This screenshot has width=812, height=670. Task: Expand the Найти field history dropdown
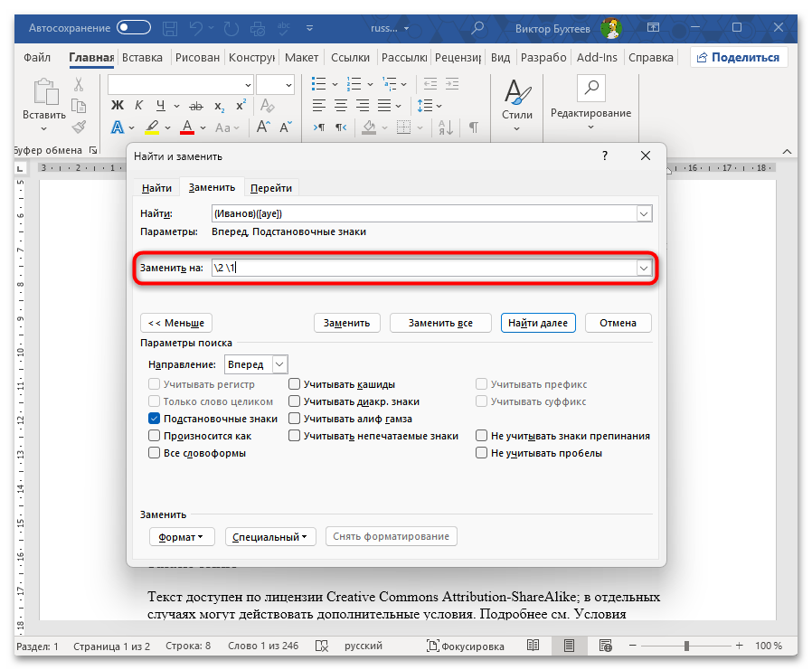pyautogui.click(x=644, y=213)
